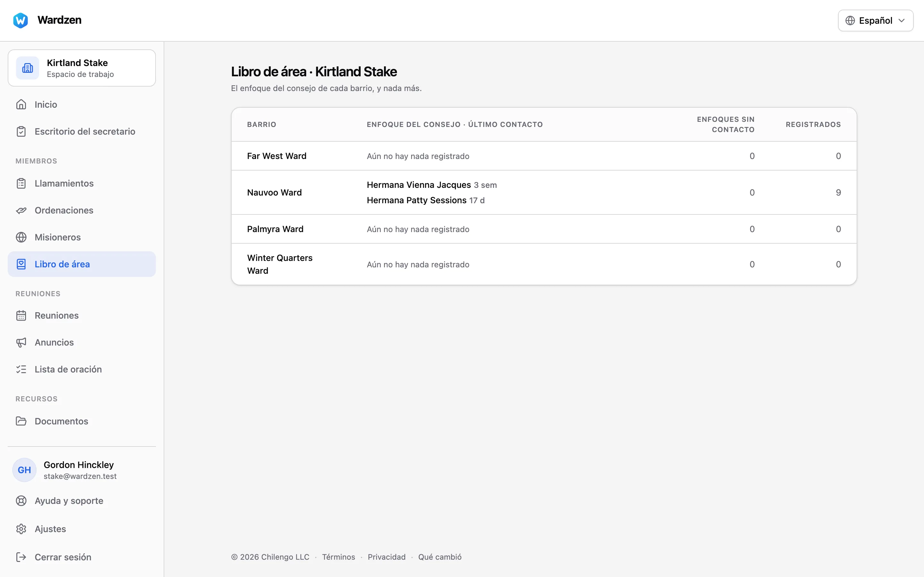924x577 pixels.
Task: Open the Términos footer link
Action: click(338, 557)
